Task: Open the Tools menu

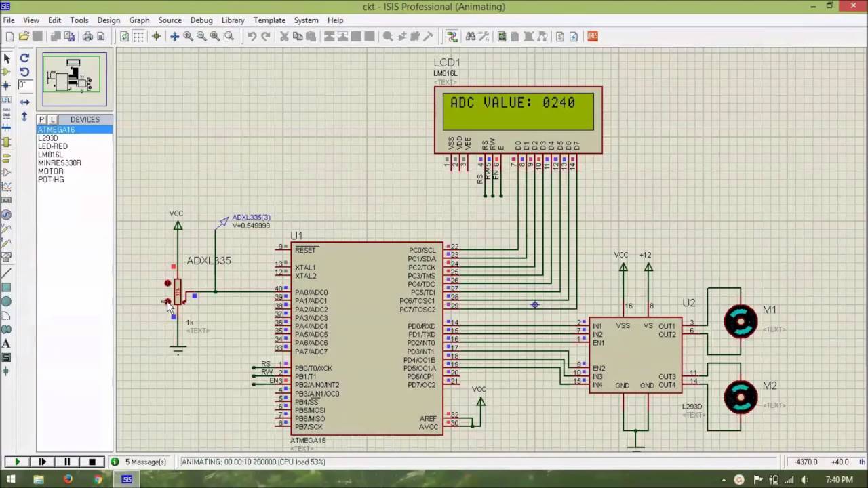Action: [x=79, y=20]
